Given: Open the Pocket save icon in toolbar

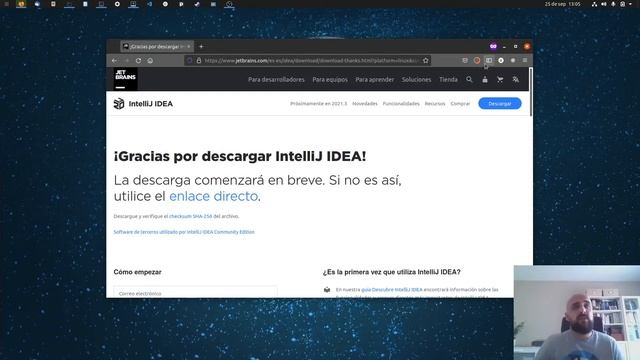Looking at the screenshot, I should pyautogui.click(x=465, y=60).
